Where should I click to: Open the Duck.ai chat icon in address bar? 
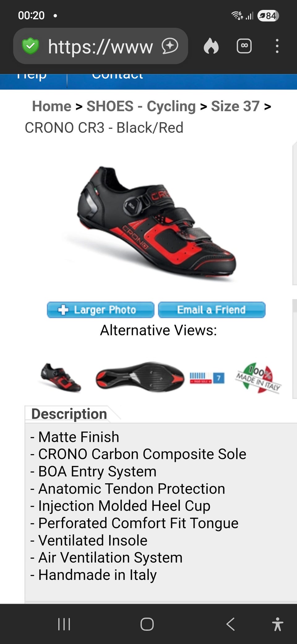pyautogui.click(x=170, y=46)
